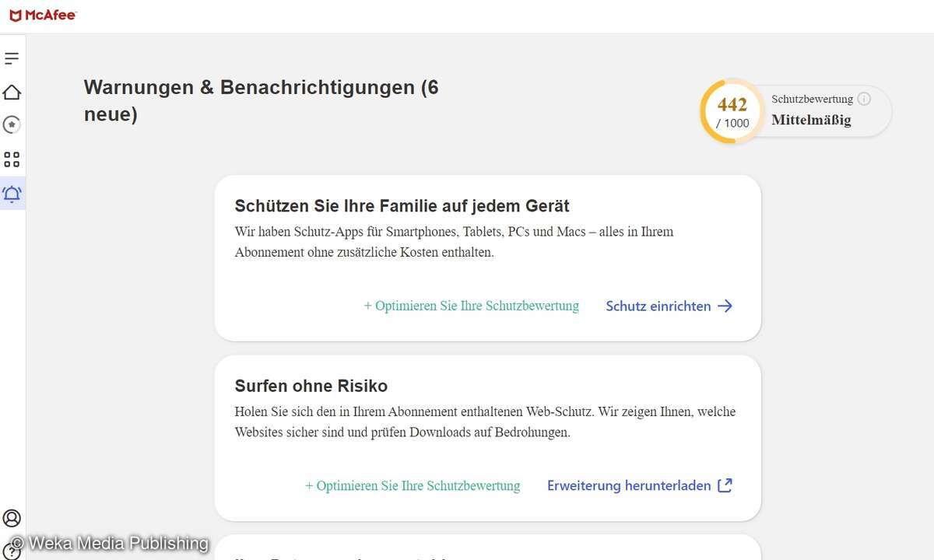Screen dimensions: 934x560
Task: Open the four-squares apps grid icon
Action: 12,159
